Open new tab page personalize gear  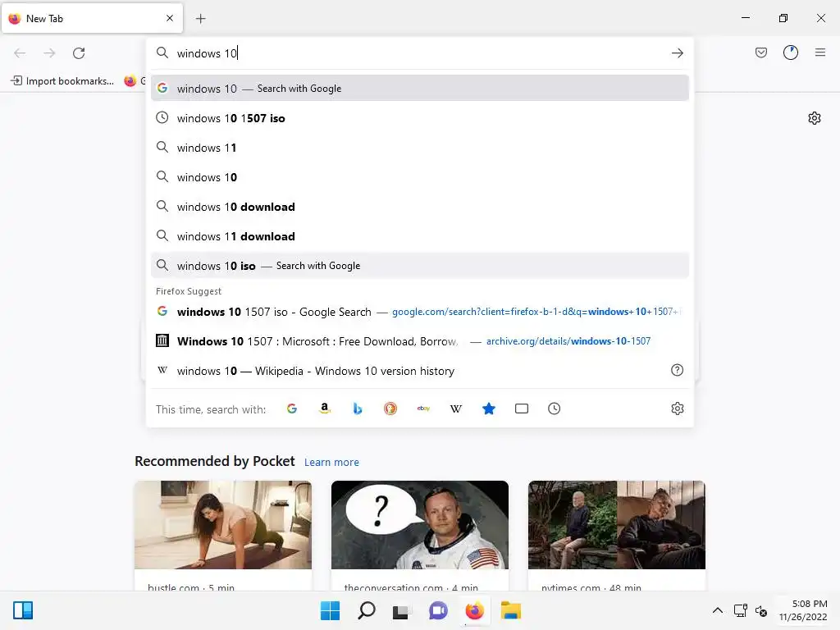tap(815, 118)
